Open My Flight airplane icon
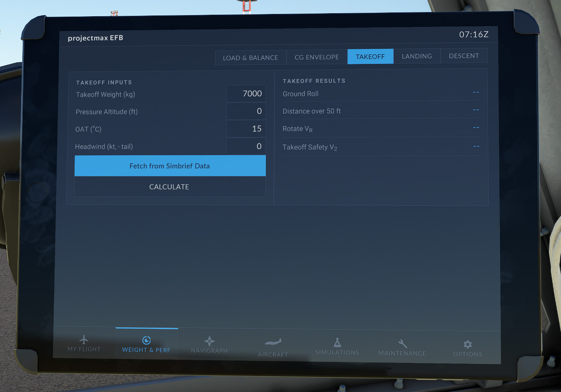Image resolution: width=561 pixels, height=392 pixels. pyautogui.click(x=84, y=339)
